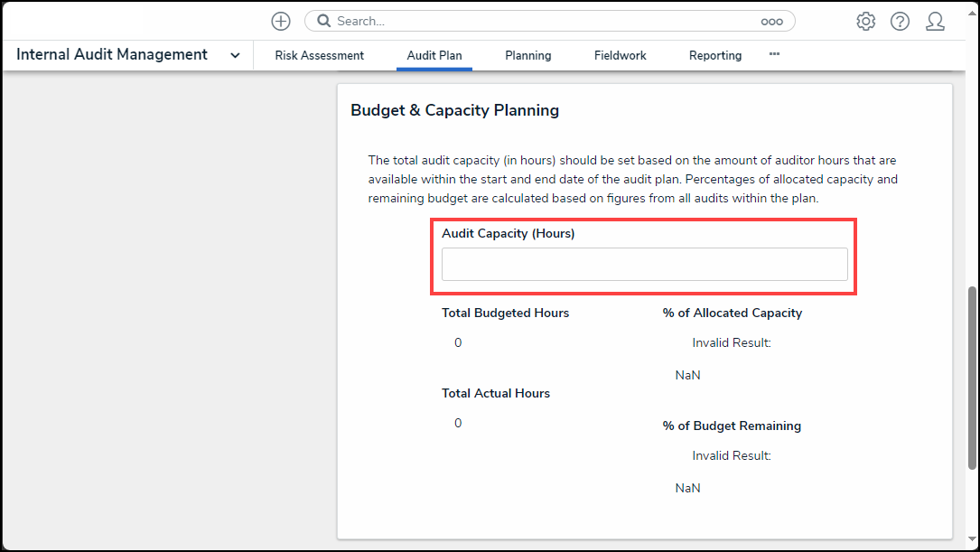Open the Internal Audit Management dropdown arrow
The width and height of the screenshot is (980, 552).
235,55
